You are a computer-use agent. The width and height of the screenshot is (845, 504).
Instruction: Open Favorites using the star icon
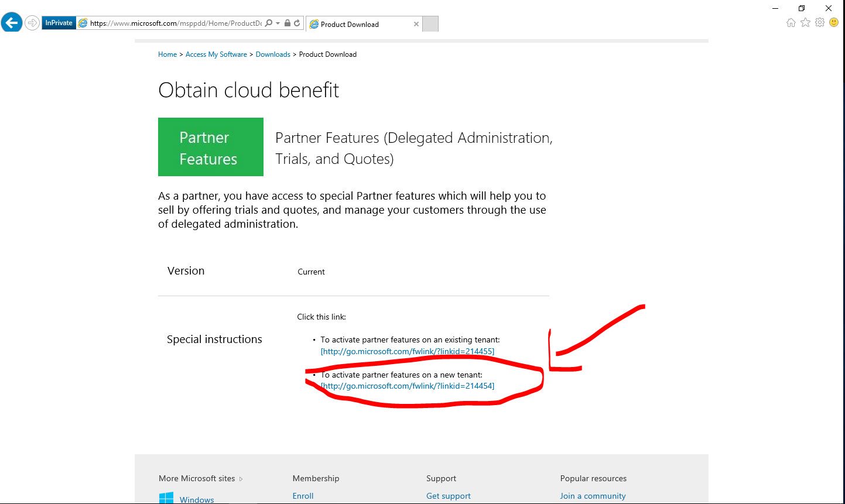(x=805, y=22)
